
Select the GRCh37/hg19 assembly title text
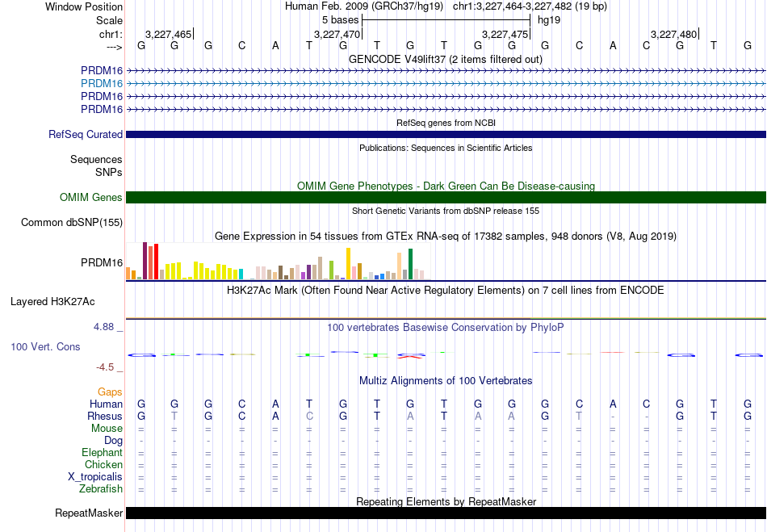[364, 6]
